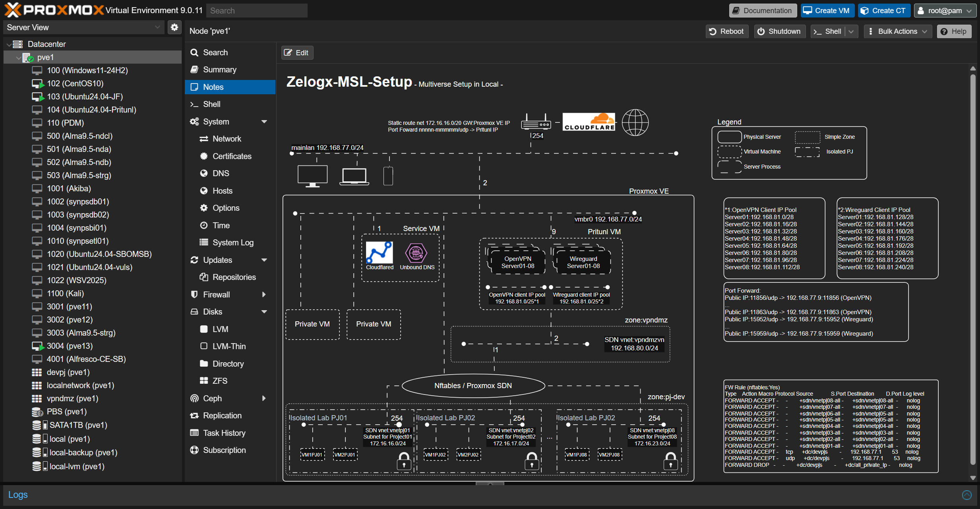This screenshot has height=509, width=980.
Task: Click the Shutdown button for pve1
Action: 779,31
